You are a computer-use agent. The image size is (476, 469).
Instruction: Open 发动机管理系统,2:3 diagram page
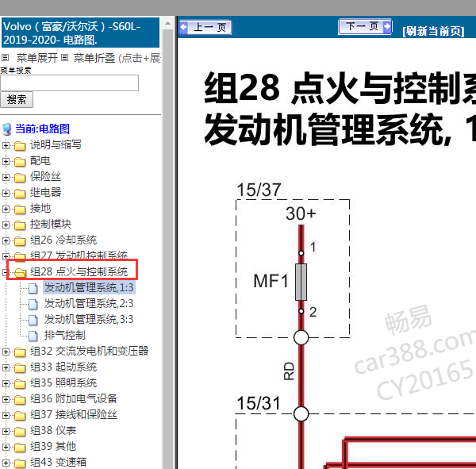(x=89, y=303)
